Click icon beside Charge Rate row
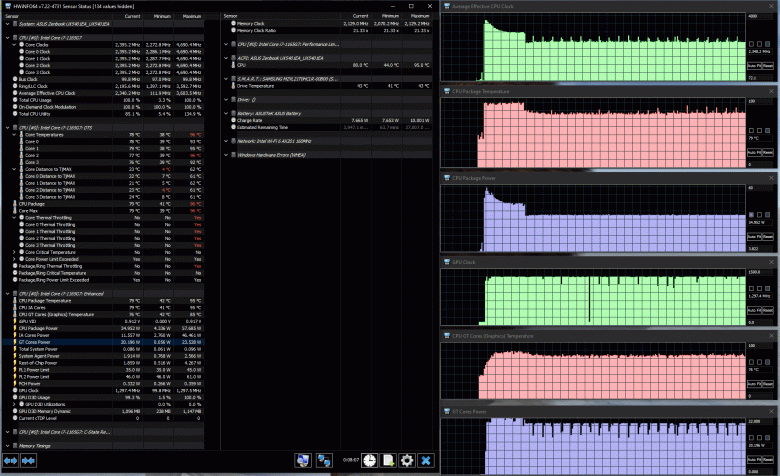 tap(233, 120)
